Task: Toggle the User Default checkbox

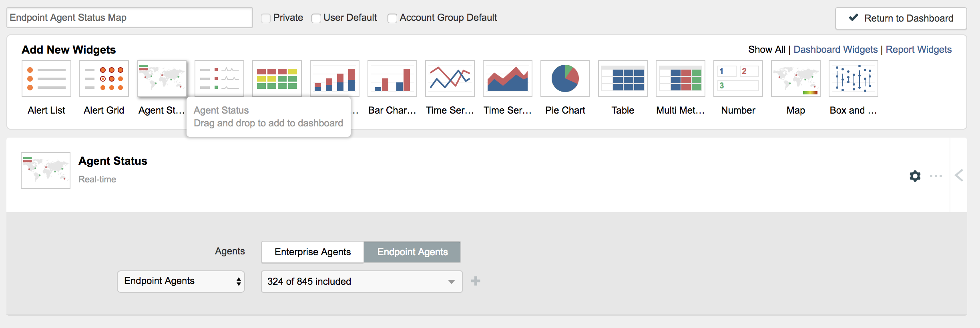Action: click(x=316, y=18)
